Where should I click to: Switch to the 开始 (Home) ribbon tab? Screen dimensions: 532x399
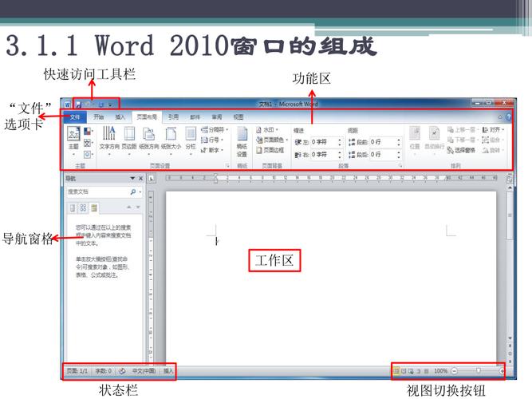pyautogui.click(x=98, y=117)
